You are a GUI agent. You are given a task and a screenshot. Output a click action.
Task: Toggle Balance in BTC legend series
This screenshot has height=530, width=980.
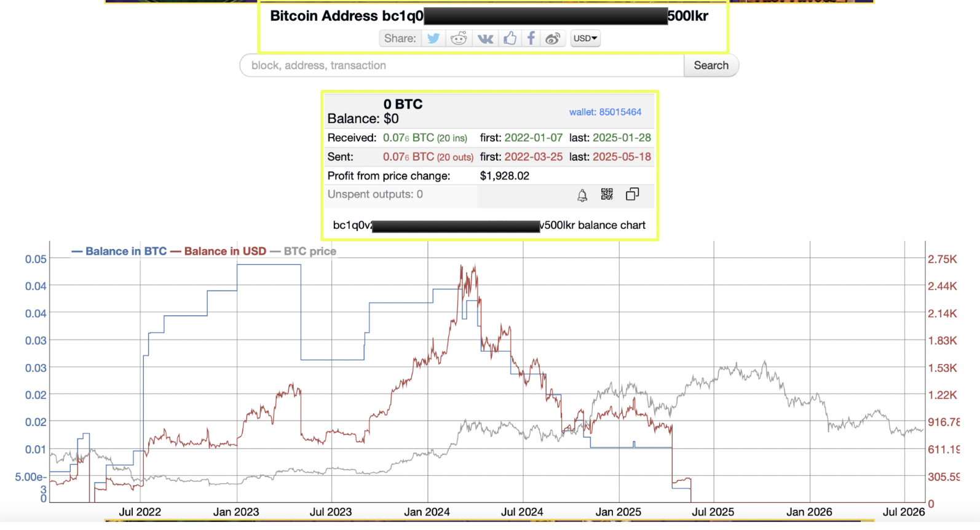[x=119, y=251]
